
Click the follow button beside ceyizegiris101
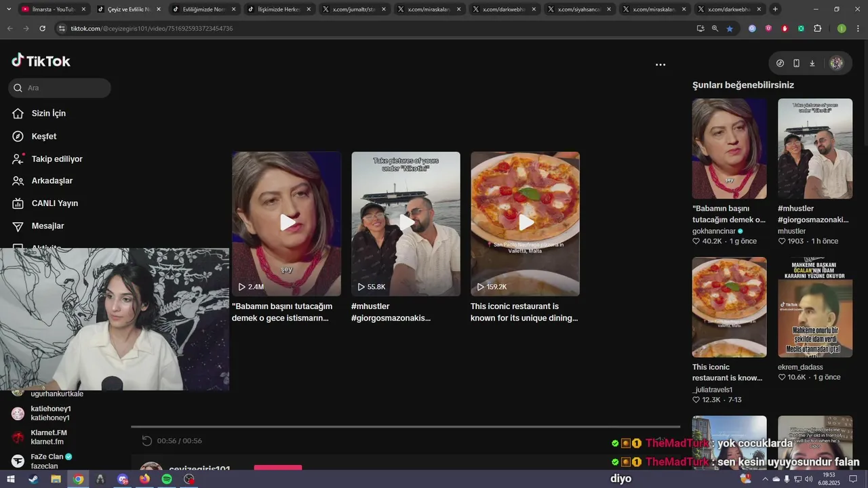pyautogui.click(x=278, y=468)
